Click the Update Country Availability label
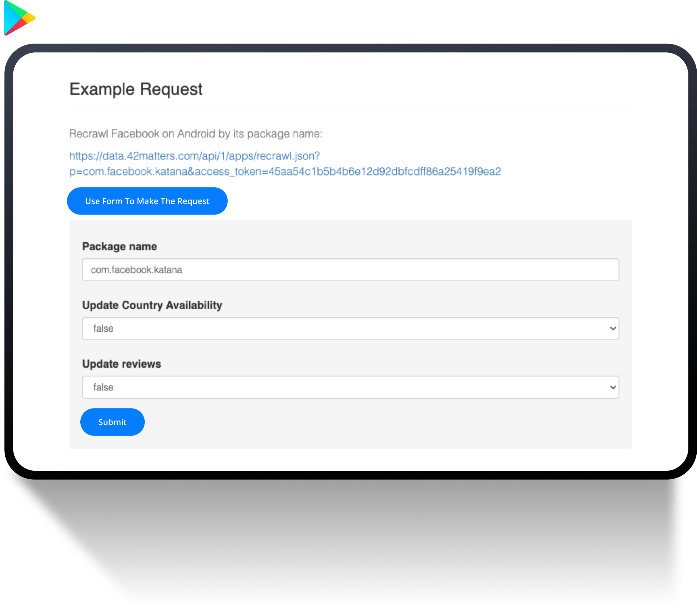This screenshot has height=616, width=697. tap(152, 305)
